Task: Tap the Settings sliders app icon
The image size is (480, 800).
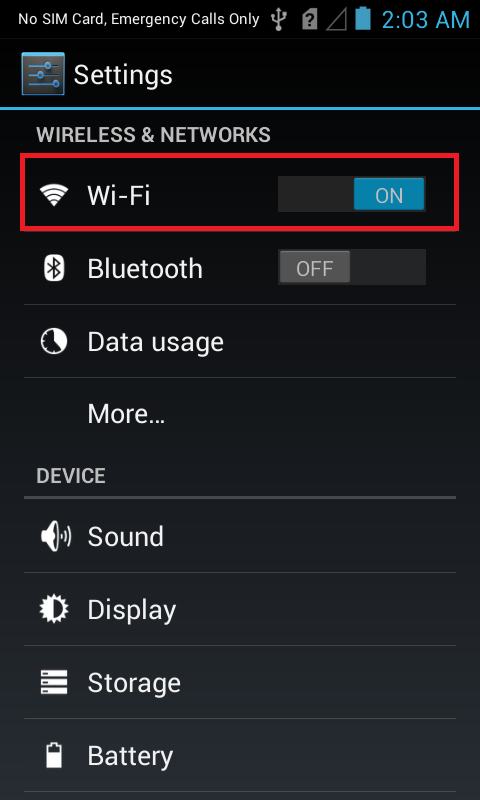Action: [43, 74]
